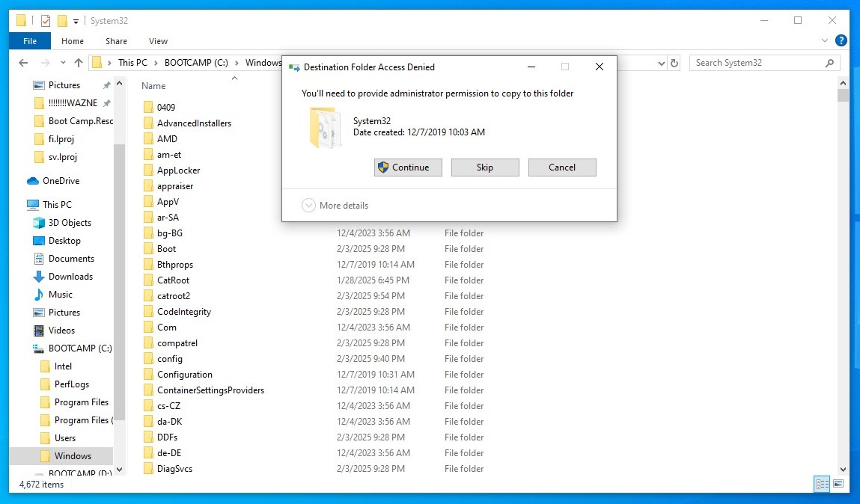The width and height of the screenshot is (860, 504).
Task: Click New folder quick access toolbar icon
Action: tap(62, 21)
